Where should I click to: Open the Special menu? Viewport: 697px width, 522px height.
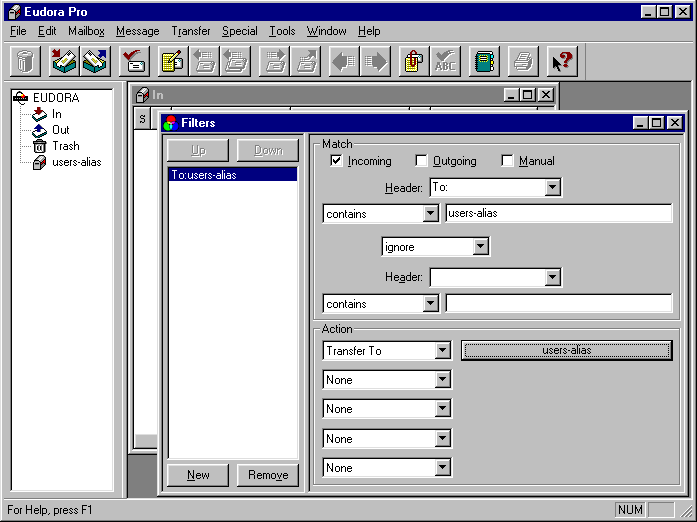click(239, 31)
